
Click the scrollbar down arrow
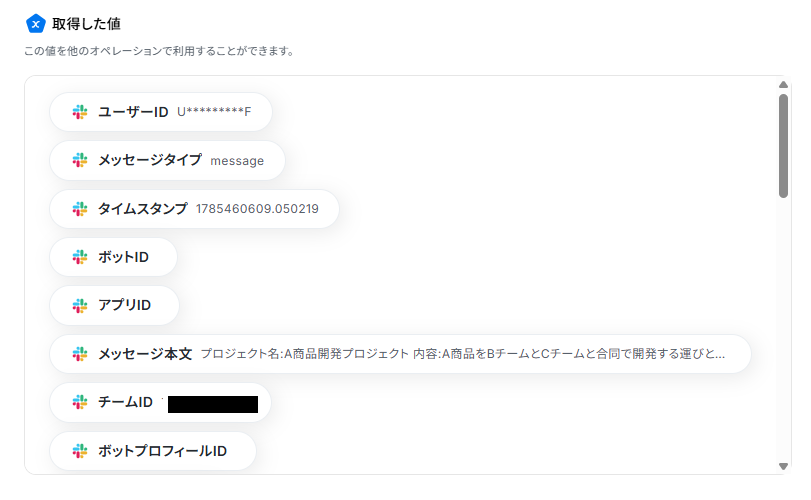784,466
